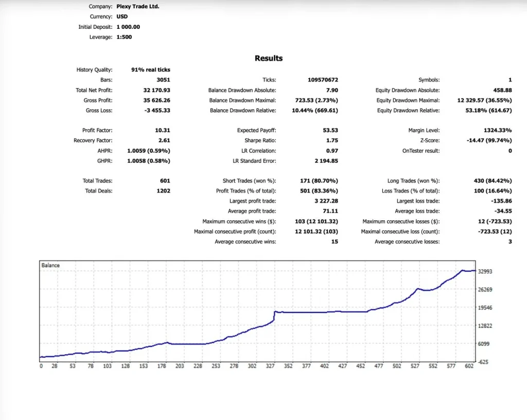Viewport: 527px width, 420px height.
Task: Click the 327 marker on the chart axis
Action: 270,366
